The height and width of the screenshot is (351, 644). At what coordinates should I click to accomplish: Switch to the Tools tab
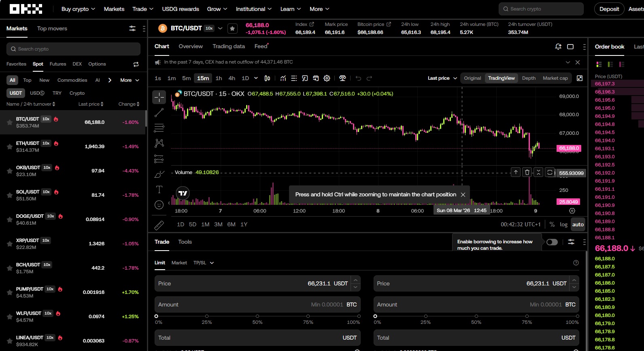(185, 242)
